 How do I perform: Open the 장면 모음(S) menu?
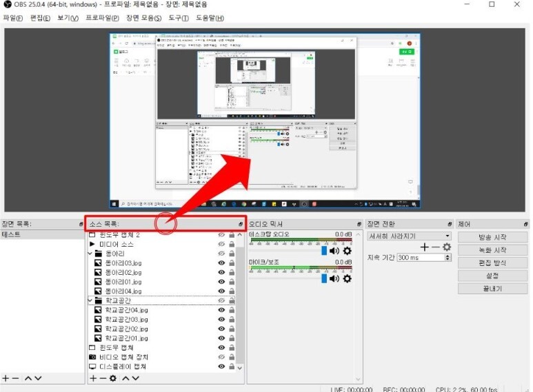point(144,18)
